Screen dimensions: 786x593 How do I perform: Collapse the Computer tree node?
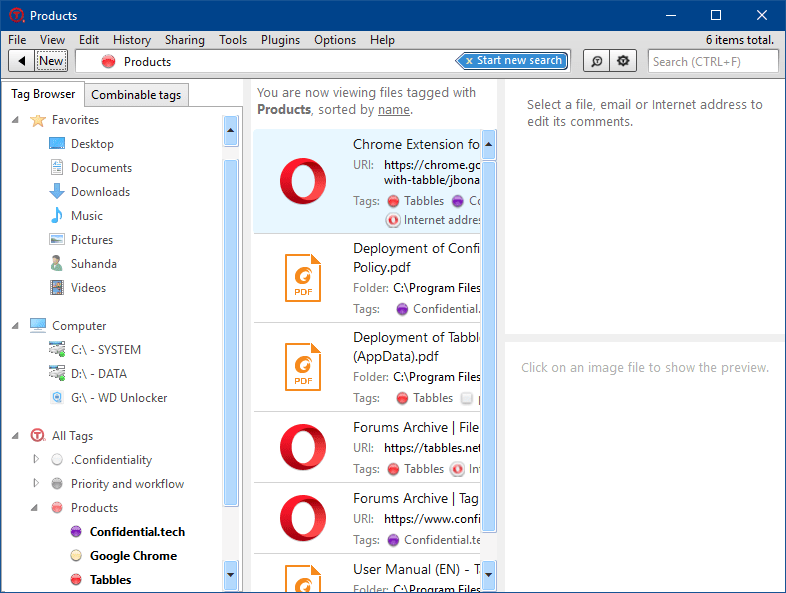[16, 326]
